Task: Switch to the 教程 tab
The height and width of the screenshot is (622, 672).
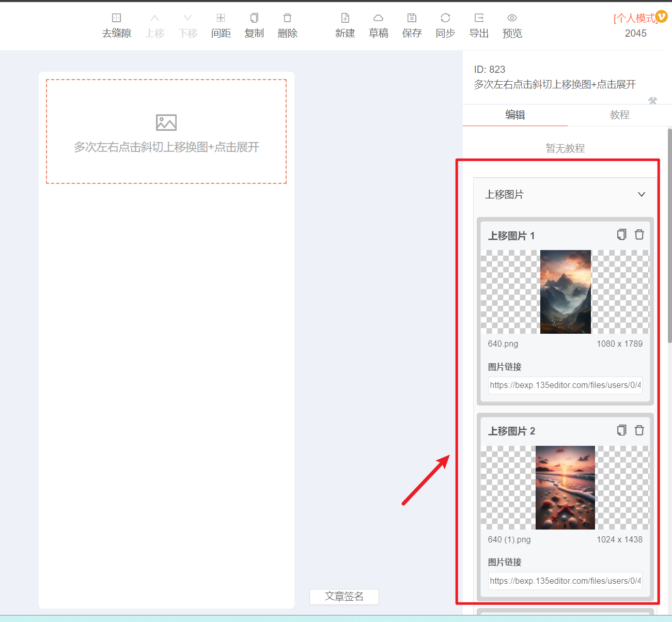Action: (x=619, y=115)
